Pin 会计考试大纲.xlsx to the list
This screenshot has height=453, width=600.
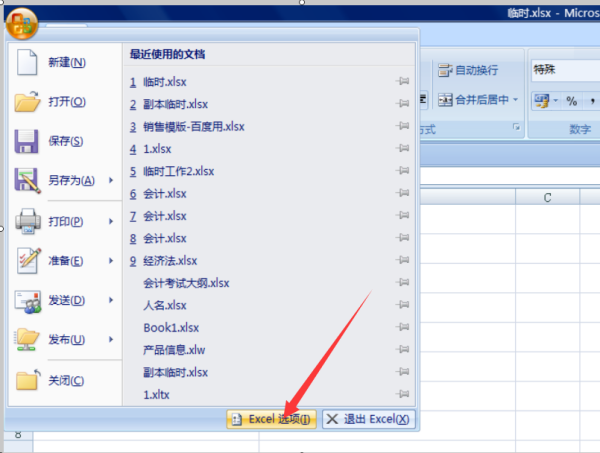coord(402,282)
